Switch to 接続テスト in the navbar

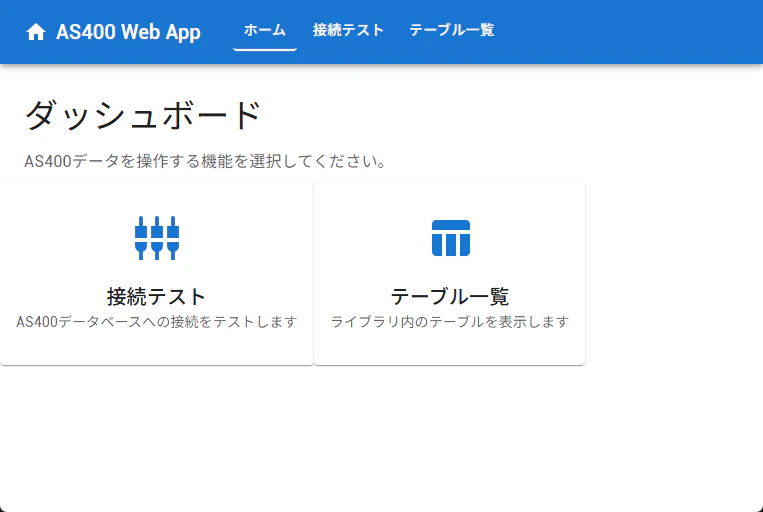click(x=348, y=30)
